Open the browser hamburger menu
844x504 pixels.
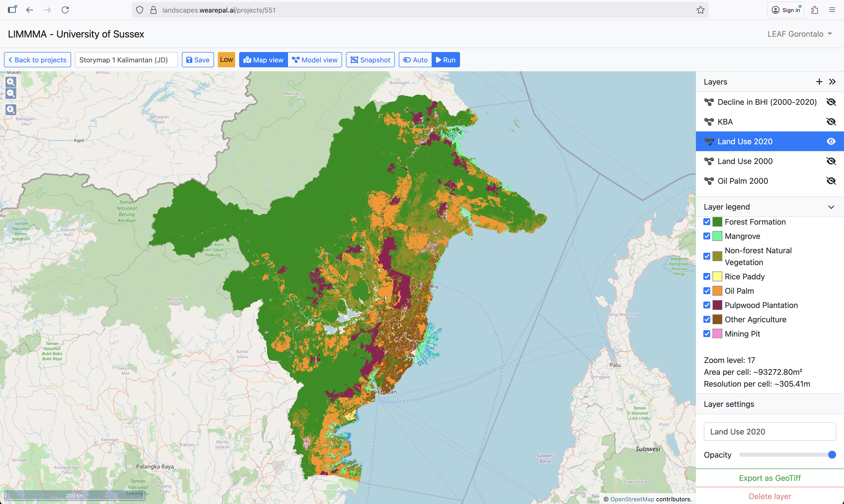click(x=832, y=10)
